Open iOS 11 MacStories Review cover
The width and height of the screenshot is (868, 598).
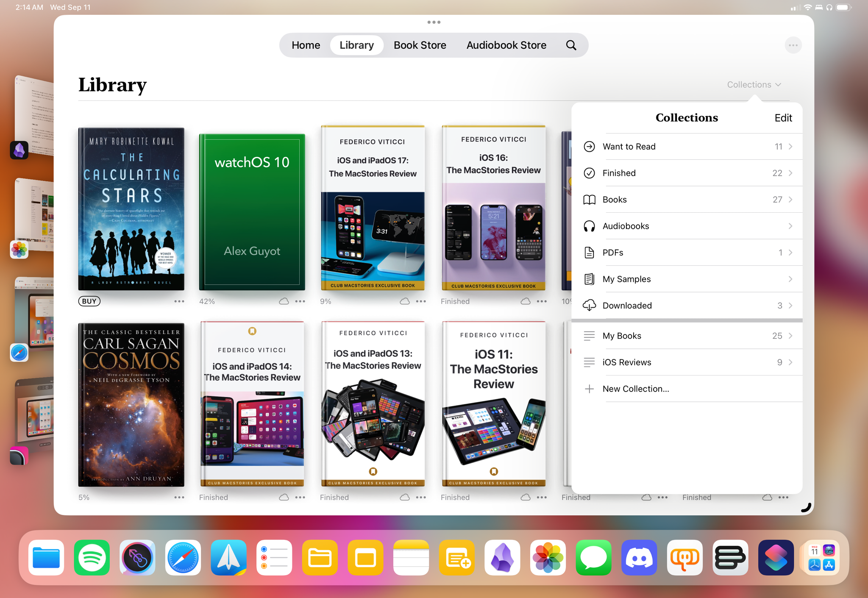coord(494,404)
